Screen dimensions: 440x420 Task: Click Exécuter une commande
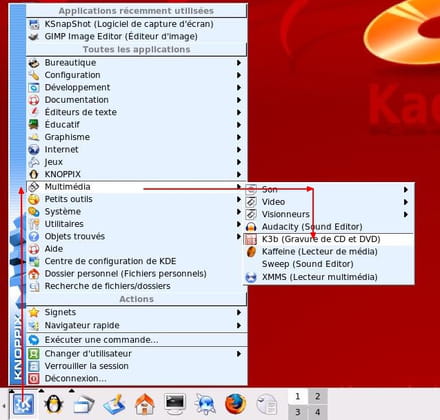click(136, 340)
